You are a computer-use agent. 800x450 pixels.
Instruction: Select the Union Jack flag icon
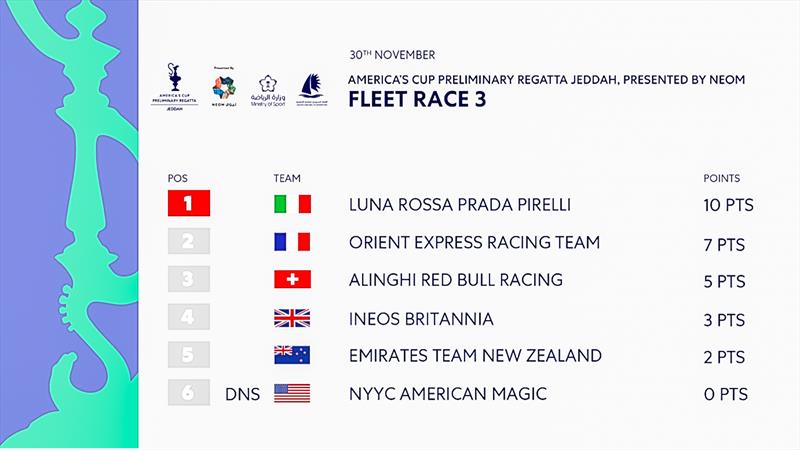pyautogui.click(x=292, y=318)
